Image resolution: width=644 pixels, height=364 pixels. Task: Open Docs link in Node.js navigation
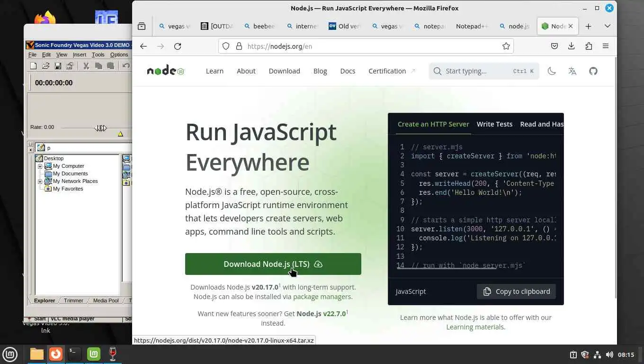[348, 71]
